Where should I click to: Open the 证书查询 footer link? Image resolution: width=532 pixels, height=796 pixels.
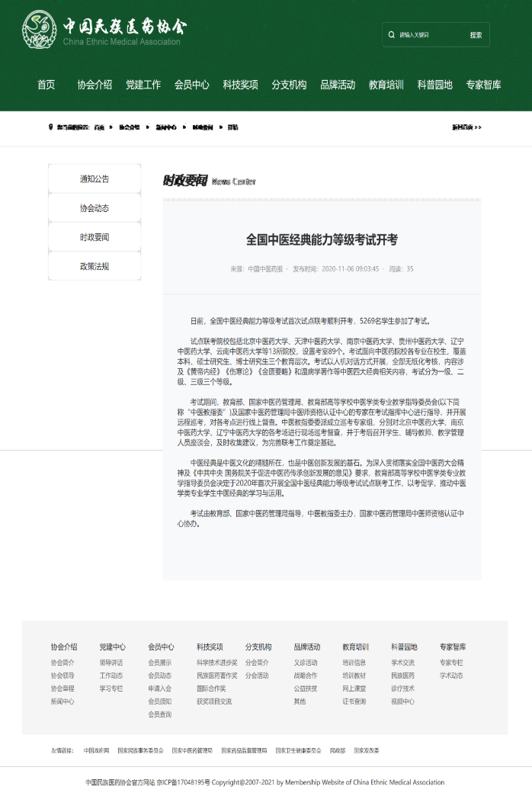pyautogui.click(x=354, y=701)
